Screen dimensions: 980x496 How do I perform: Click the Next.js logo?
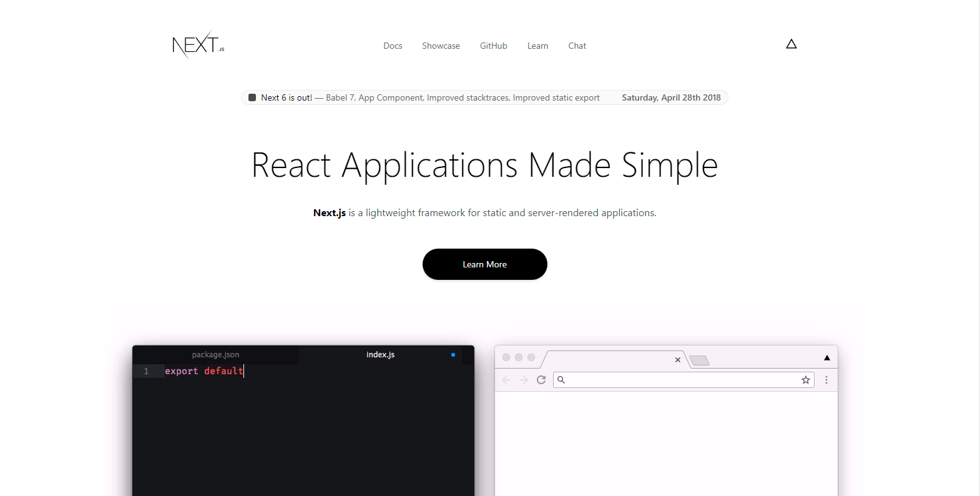[198, 45]
